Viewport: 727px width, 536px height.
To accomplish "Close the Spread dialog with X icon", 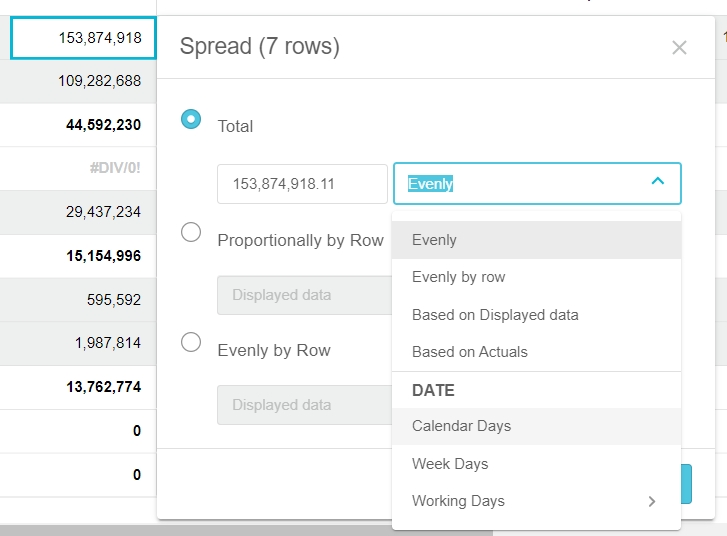I will [x=679, y=48].
